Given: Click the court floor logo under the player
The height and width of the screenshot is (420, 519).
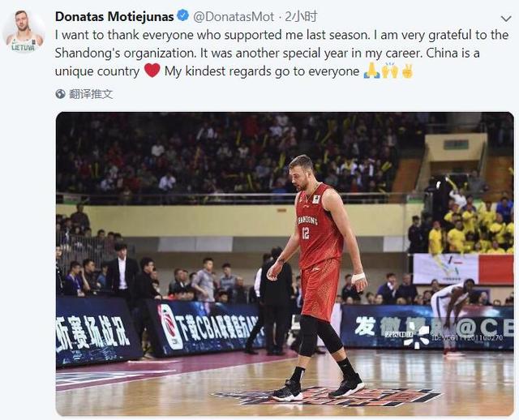Looking at the screenshot, I should 326,396.
